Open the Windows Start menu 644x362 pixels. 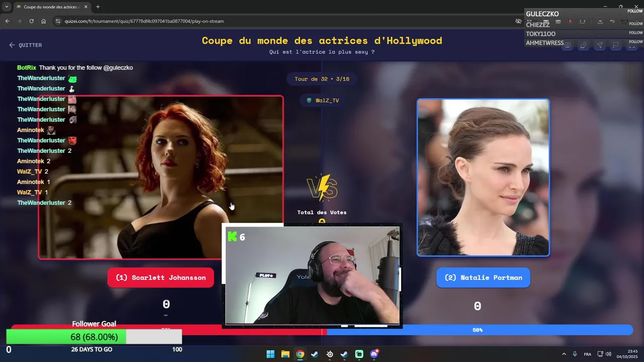click(271, 354)
